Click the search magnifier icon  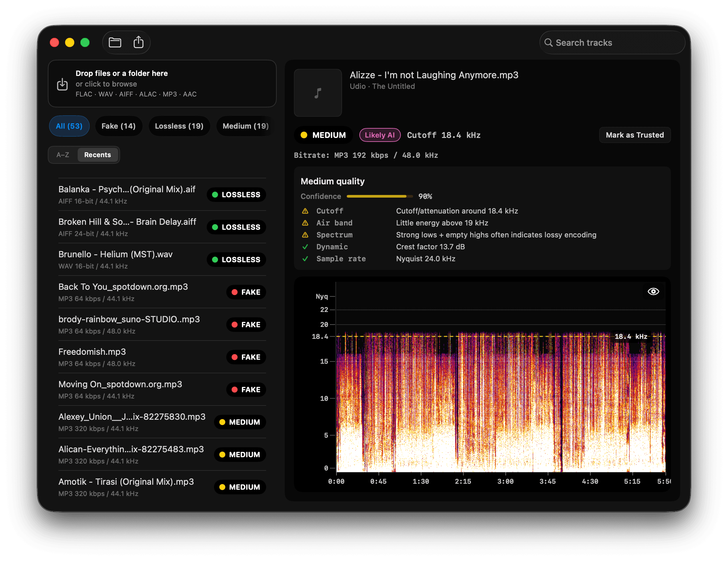548,43
